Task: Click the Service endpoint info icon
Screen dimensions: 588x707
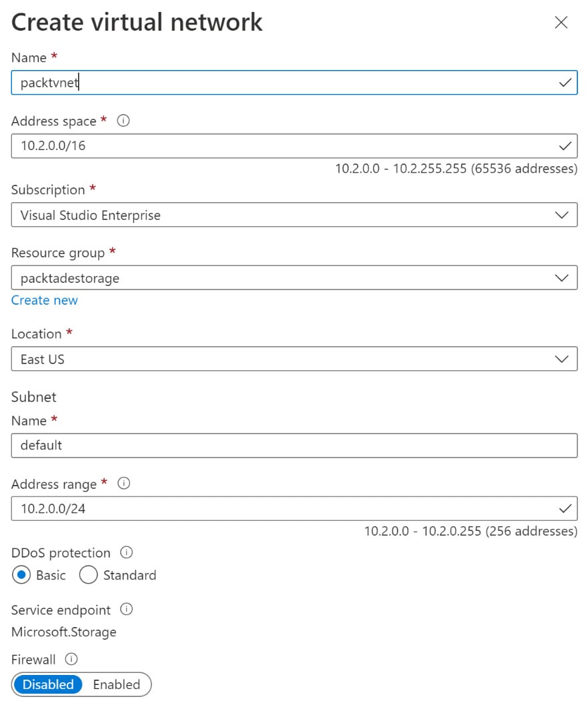Action: 127,610
